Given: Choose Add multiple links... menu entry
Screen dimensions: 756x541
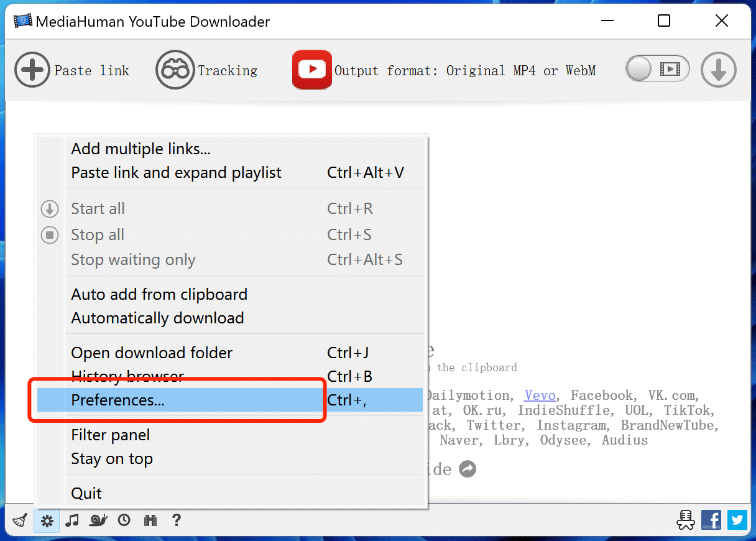Looking at the screenshot, I should coord(141,149).
